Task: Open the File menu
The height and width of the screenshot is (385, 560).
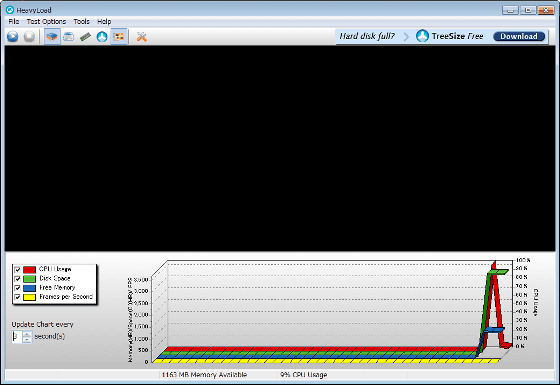Action: pos(14,21)
